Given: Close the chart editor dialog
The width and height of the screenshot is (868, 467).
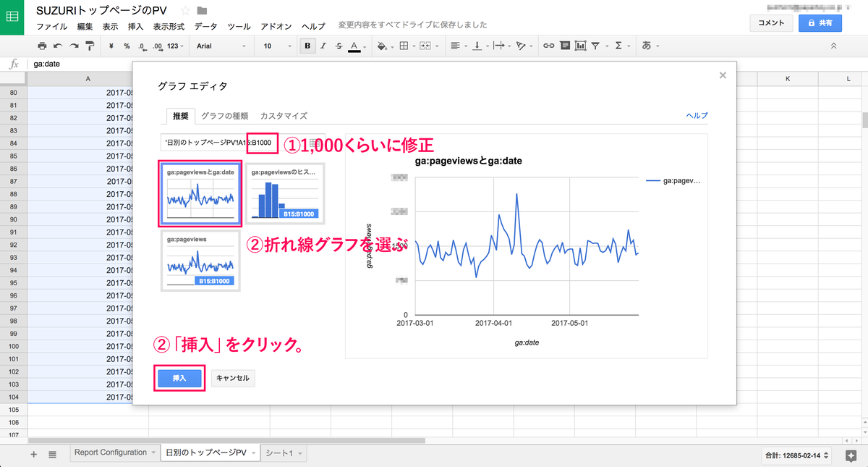Looking at the screenshot, I should [x=721, y=75].
